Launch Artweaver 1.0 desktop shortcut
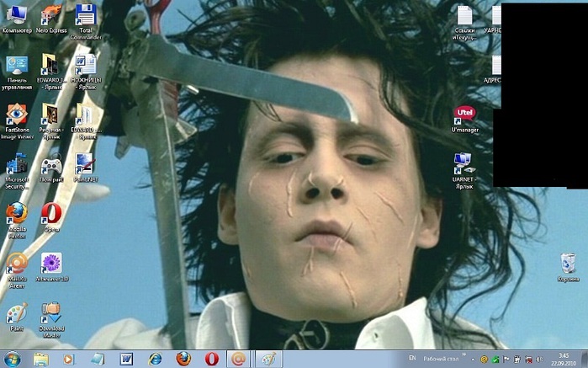588x368 pixels. pos(51,267)
